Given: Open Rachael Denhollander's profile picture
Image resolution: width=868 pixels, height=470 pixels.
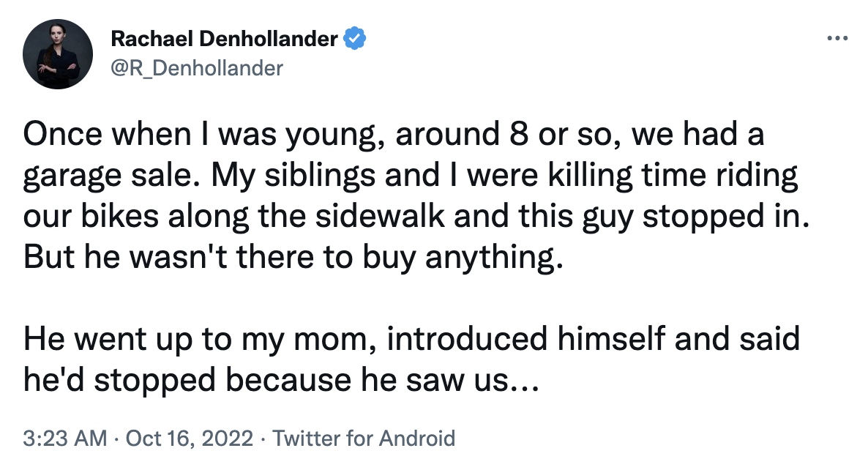Looking at the screenshot, I should point(58,55).
